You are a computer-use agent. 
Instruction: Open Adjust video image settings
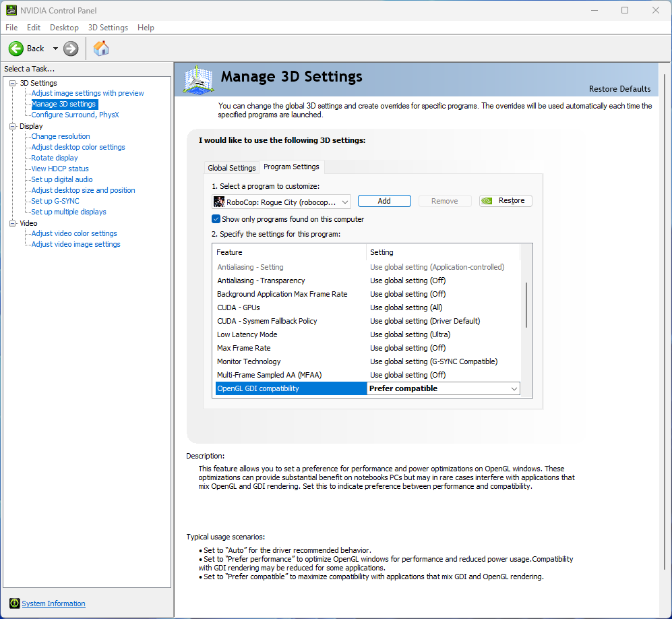[76, 244]
